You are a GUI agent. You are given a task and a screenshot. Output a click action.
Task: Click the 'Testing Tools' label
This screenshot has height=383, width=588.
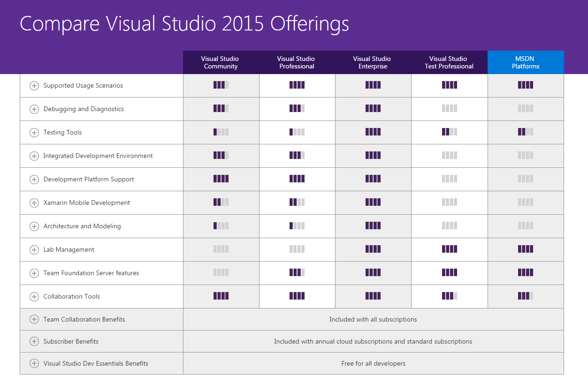coord(62,133)
